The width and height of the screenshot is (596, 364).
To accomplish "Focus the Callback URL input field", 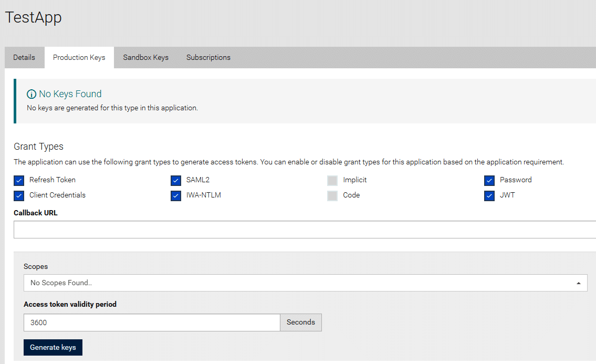I will click(x=305, y=230).
